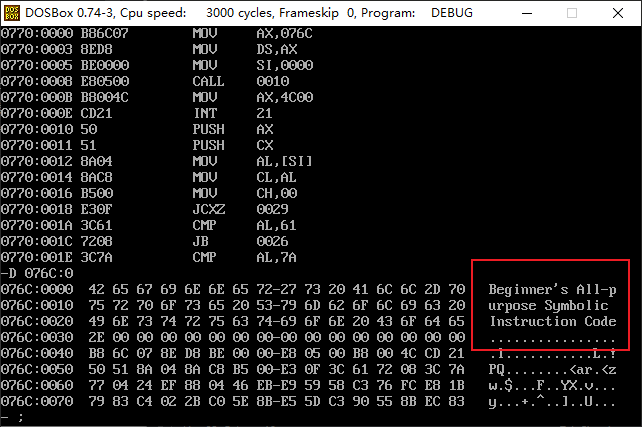The height and width of the screenshot is (427, 642).
Task: Click the dump address 076C:0020
Action: pos(37,321)
